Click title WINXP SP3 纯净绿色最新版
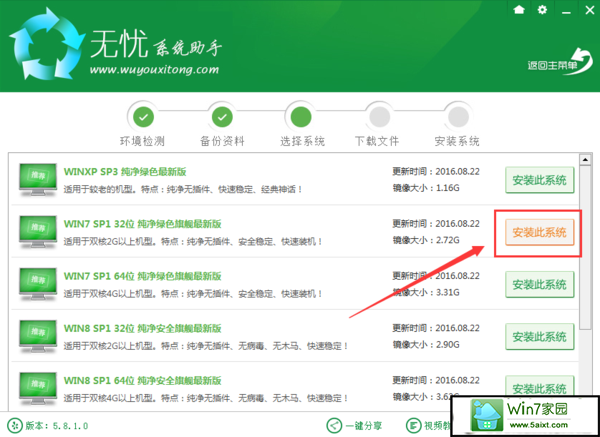600x437 pixels. pyautogui.click(x=125, y=171)
